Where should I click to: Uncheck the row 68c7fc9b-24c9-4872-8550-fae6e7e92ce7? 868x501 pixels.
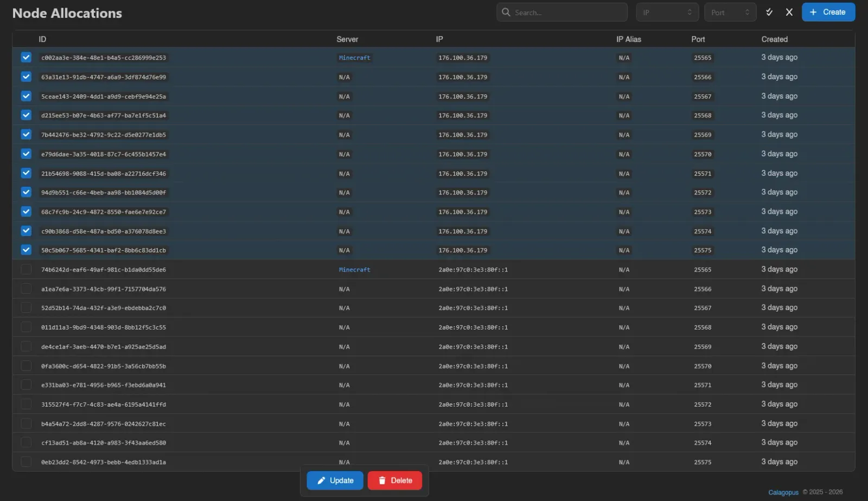(26, 212)
